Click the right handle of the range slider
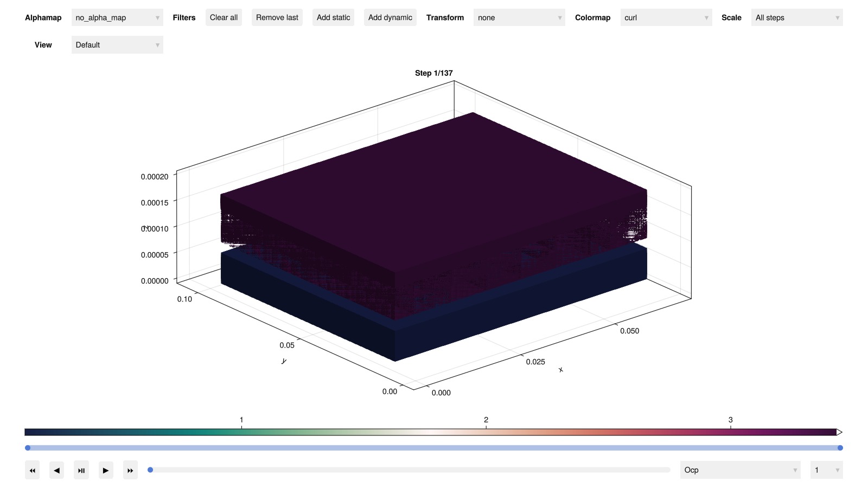Image resolution: width=868 pixels, height=488 pixels. 840,448
